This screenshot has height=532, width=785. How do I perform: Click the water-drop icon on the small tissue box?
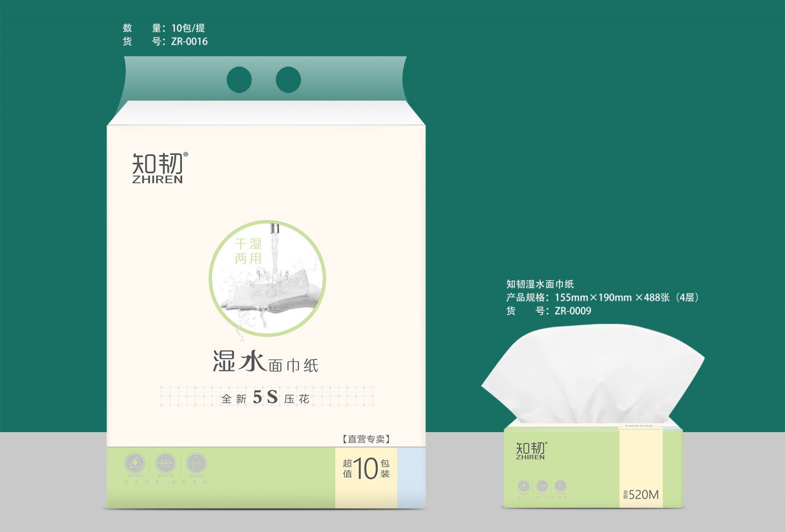[524, 486]
